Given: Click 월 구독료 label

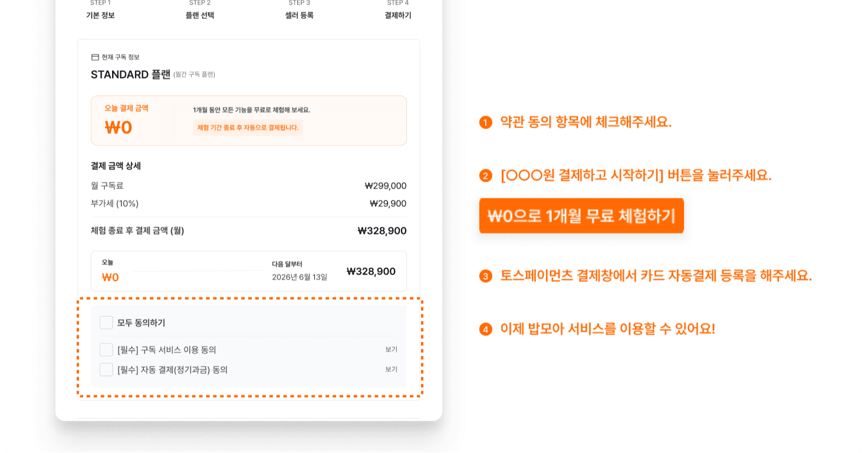Looking at the screenshot, I should coord(107,186).
